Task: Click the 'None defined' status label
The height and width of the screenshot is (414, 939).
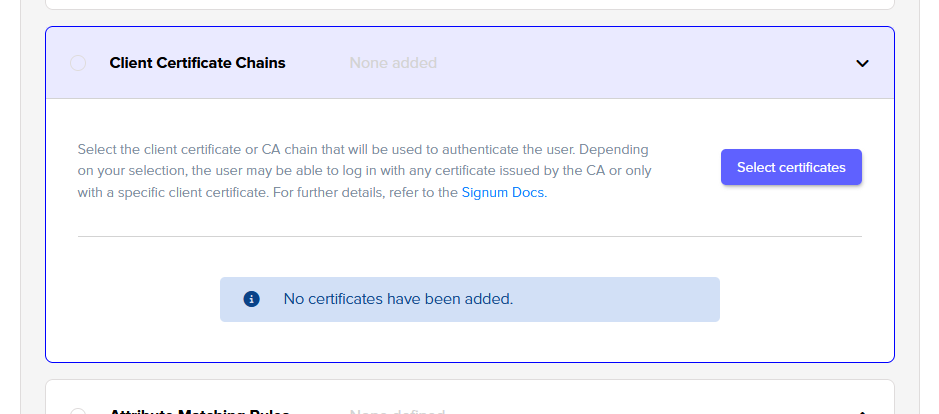Action: pyautogui.click(x=396, y=411)
